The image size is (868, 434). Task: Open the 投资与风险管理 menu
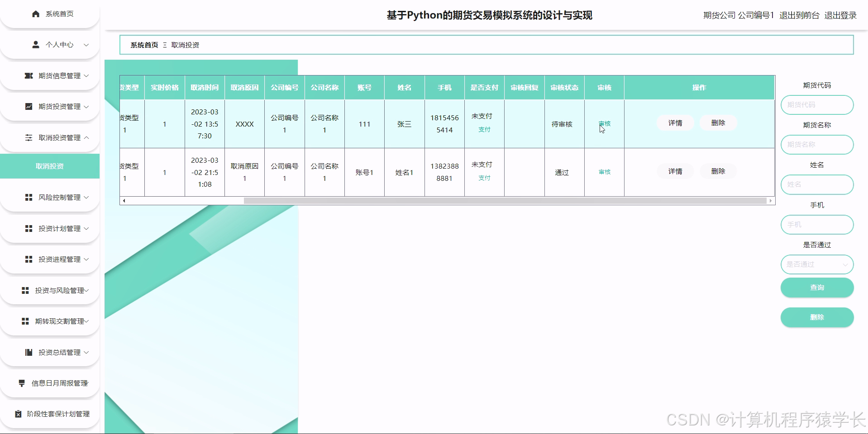pos(50,290)
